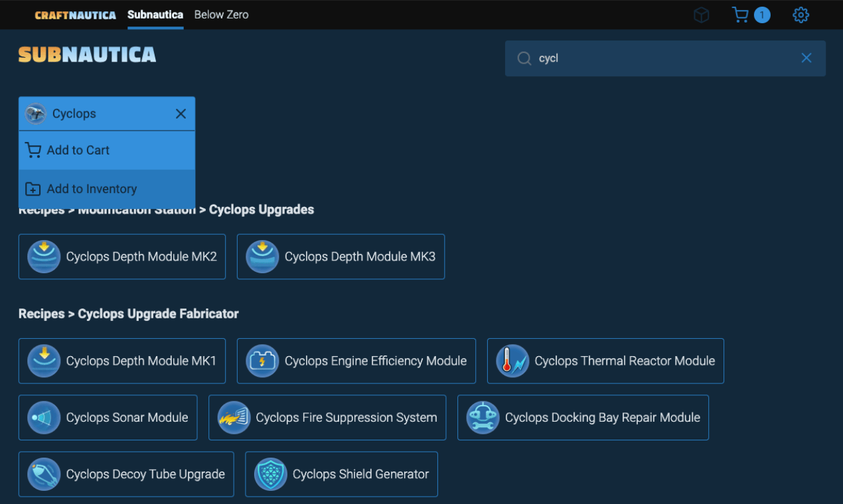Select Cyclops Sonar Module
The width and height of the screenshot is (843, 504).
click(x=108, y=418)
